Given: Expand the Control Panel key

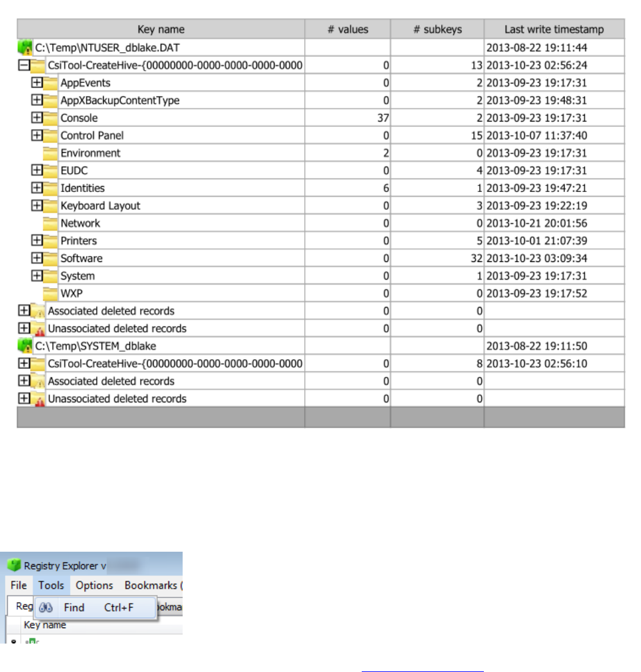Looking at the screenshot, I should [x=37, y=135].
